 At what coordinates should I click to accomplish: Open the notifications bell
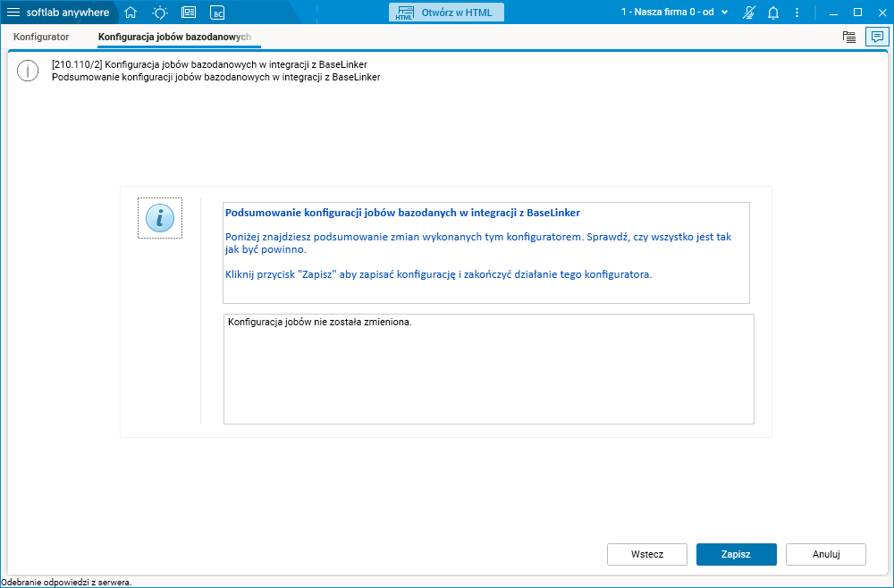point(773,13)
